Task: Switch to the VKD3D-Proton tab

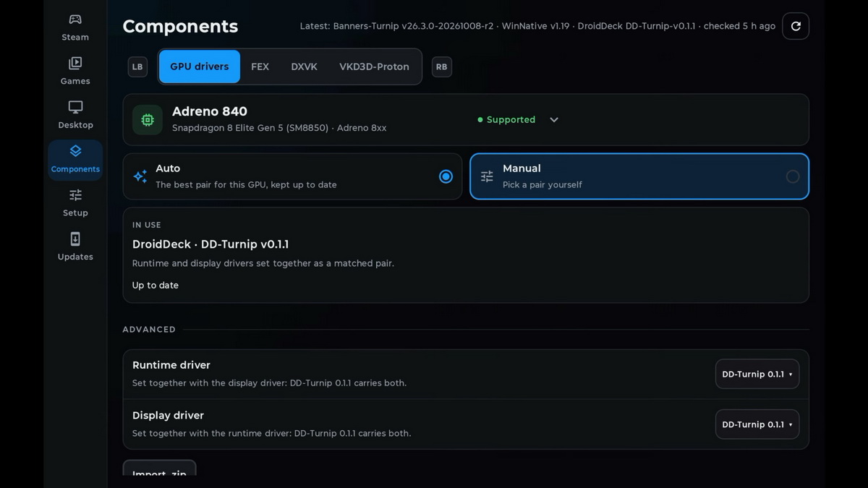Action: pos(374,67)
